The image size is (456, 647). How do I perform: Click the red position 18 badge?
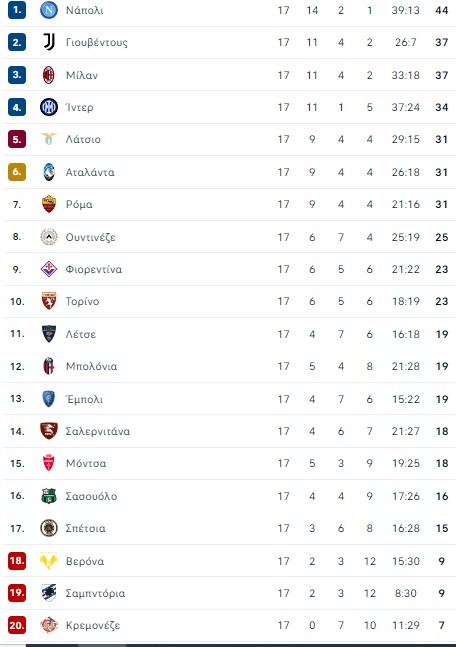point(17,561)
